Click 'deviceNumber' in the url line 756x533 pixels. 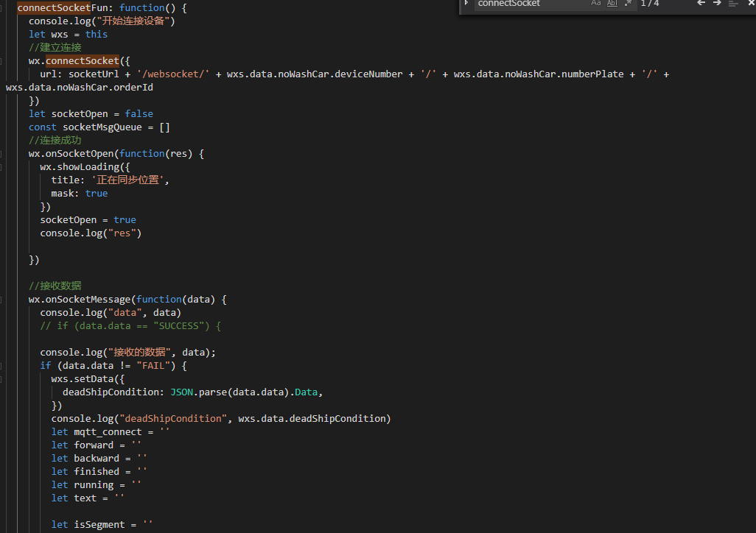click(x=368, y=74)
